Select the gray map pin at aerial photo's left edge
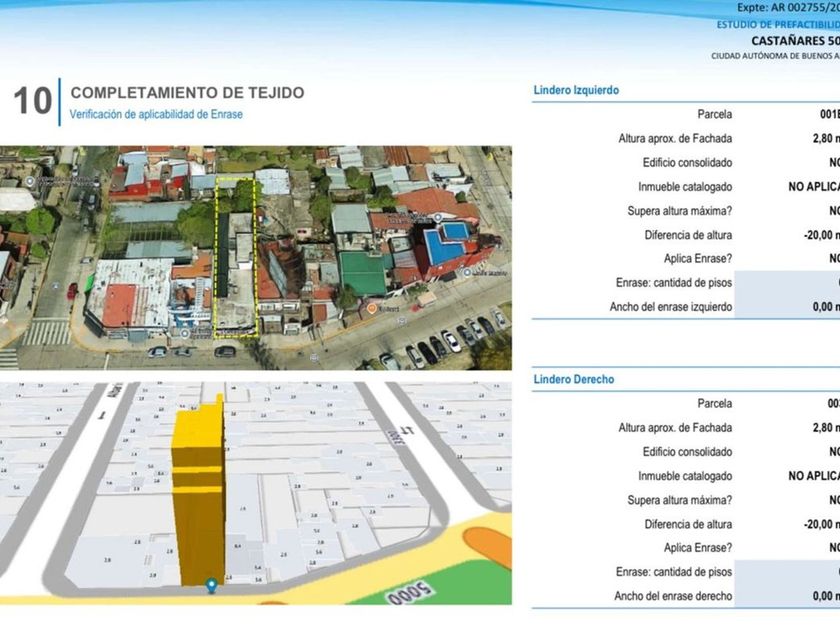Image resolution: width=840 pixels, height=630 pixels. [x=31, y=182]
